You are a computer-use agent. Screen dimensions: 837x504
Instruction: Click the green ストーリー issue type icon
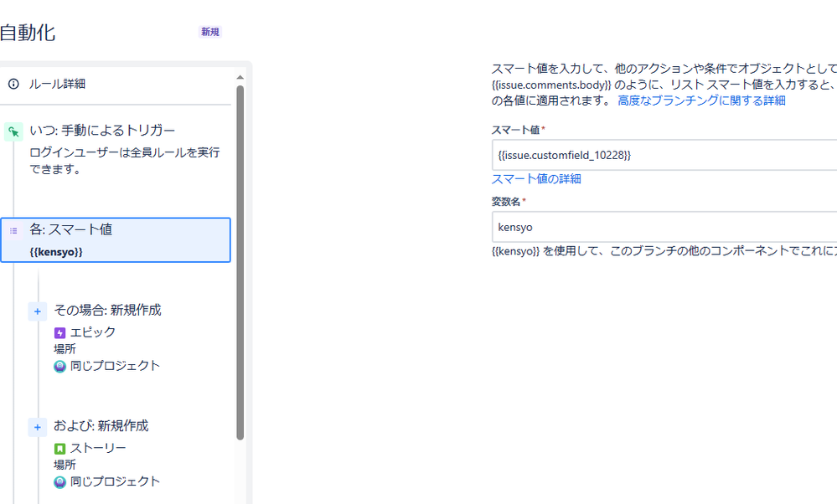click(59, 449)
